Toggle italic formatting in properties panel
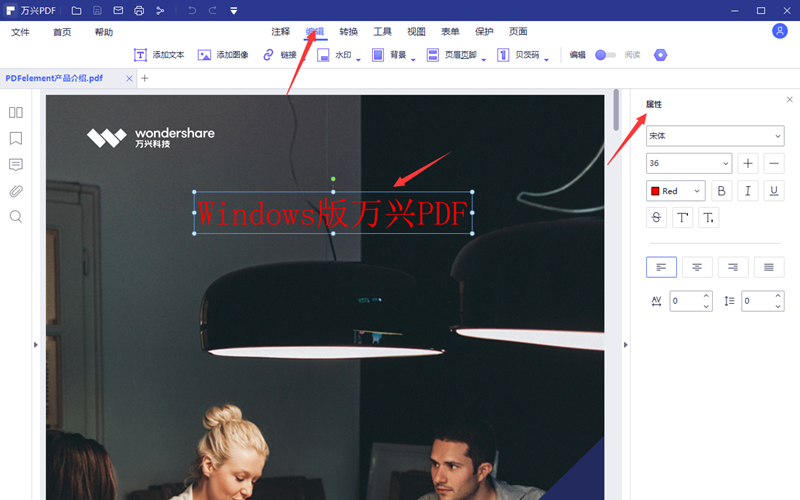The width and height of the screenshot is (800, 500). coord(747,191)
